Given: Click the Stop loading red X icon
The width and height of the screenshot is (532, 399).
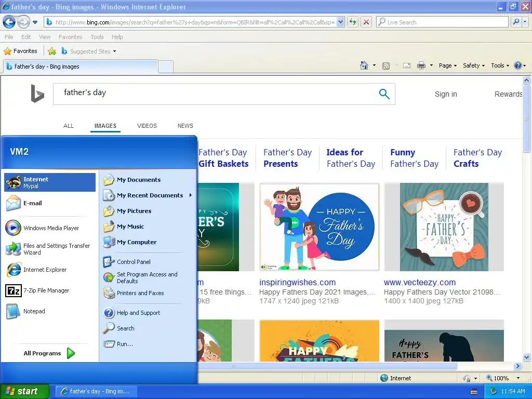Looking at the screenshot, I should tap(366, 22).
